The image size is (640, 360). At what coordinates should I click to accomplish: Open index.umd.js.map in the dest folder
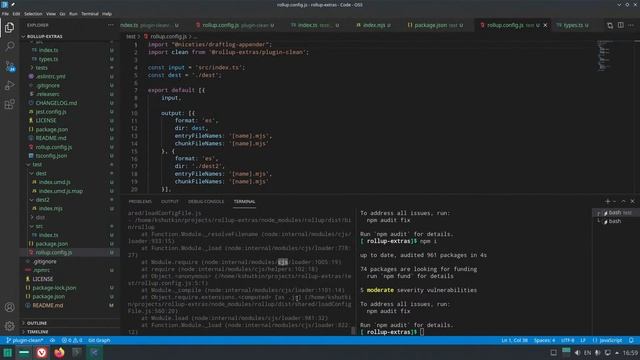tap(60, 191)
